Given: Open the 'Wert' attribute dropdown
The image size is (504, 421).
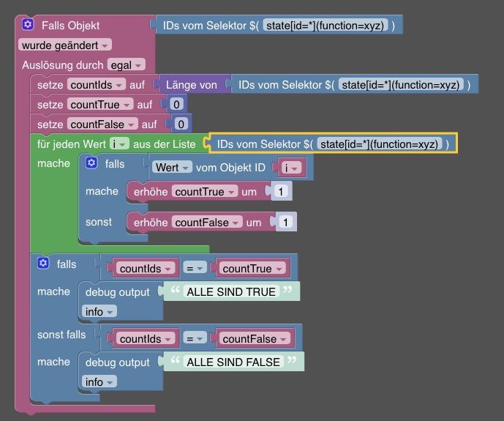Looking at the screenshot, I should (172, 167).
